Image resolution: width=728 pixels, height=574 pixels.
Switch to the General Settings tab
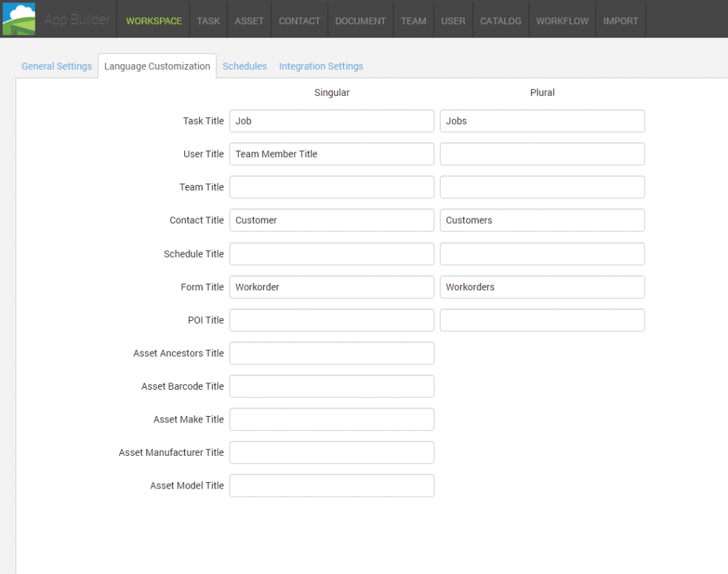pyautogui.click(x=56, y=65)
